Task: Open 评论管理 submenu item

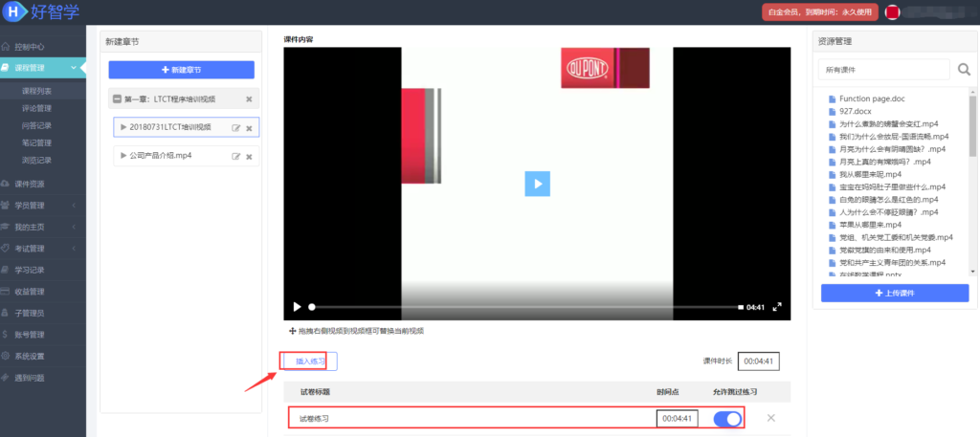Action: (37, 109)
